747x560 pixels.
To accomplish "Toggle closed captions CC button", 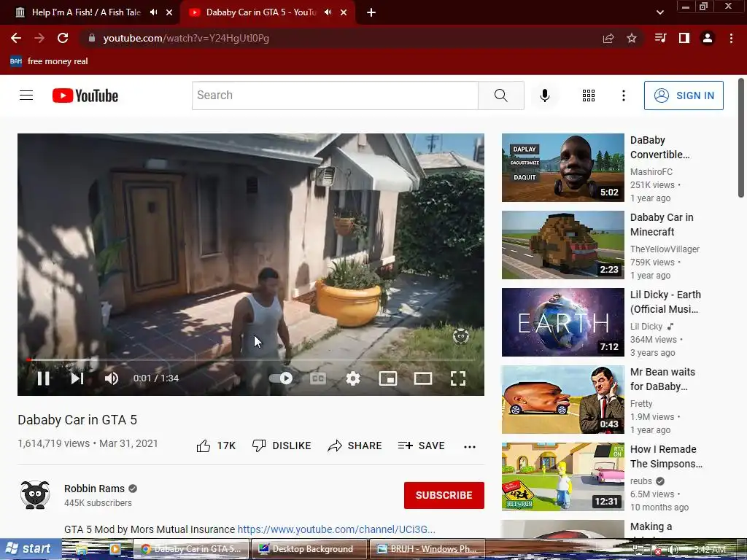I will tap(318, 378).
